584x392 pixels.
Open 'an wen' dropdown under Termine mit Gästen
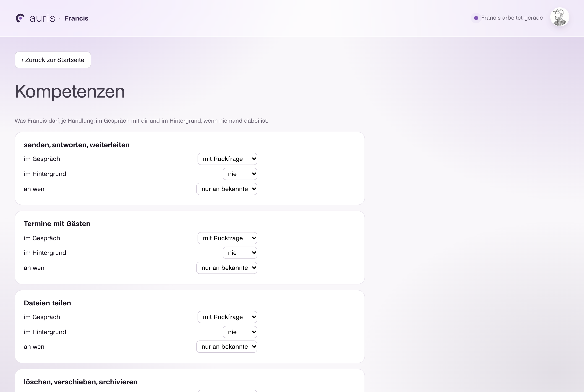227,268
